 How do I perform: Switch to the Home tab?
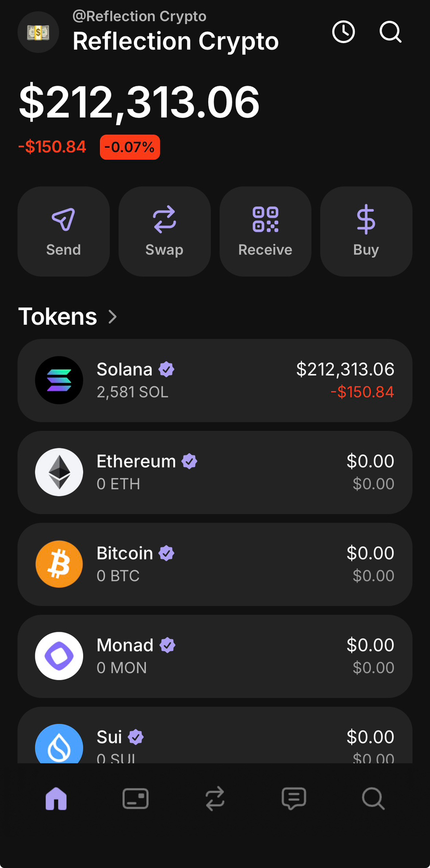56,798
